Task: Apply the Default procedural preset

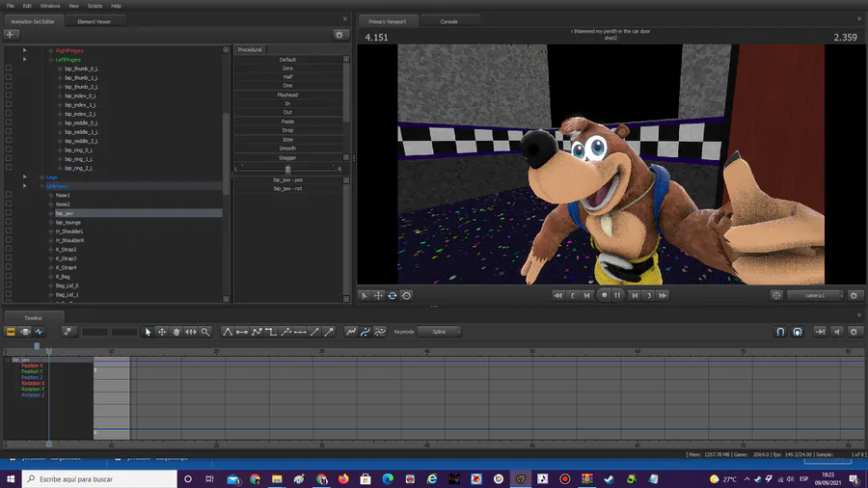Action: 287,59
